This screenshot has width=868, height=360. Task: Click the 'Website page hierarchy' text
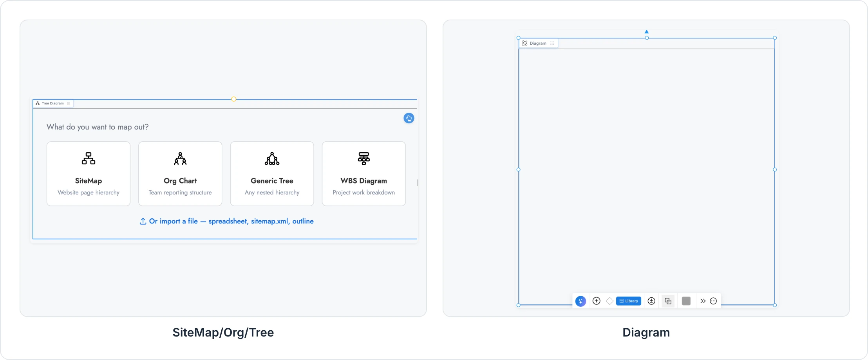(89, 193)
